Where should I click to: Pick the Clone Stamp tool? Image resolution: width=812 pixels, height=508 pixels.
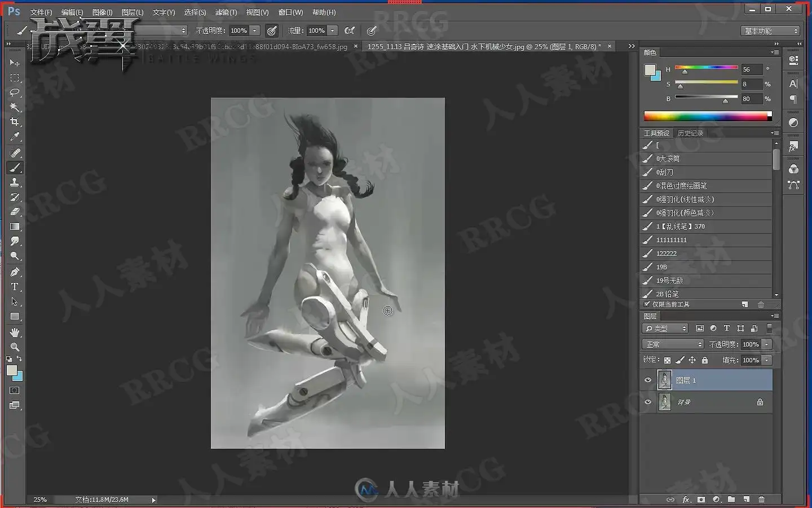(x=15, y=182)
